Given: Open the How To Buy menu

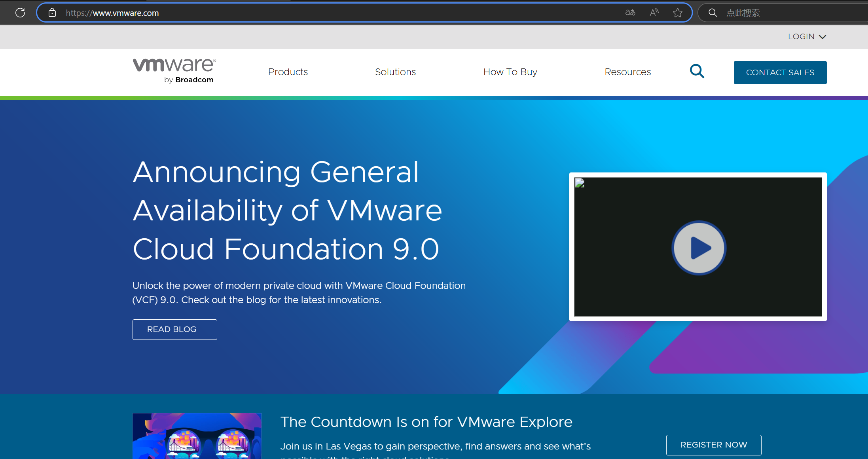Looking at the screenshot, I should tap(510, 72).
